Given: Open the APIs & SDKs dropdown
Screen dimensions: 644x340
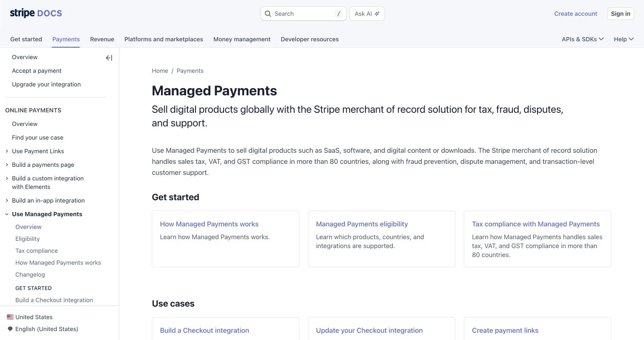Looking at the screenshot, I should pyautogui.click(x=583, y=39).
